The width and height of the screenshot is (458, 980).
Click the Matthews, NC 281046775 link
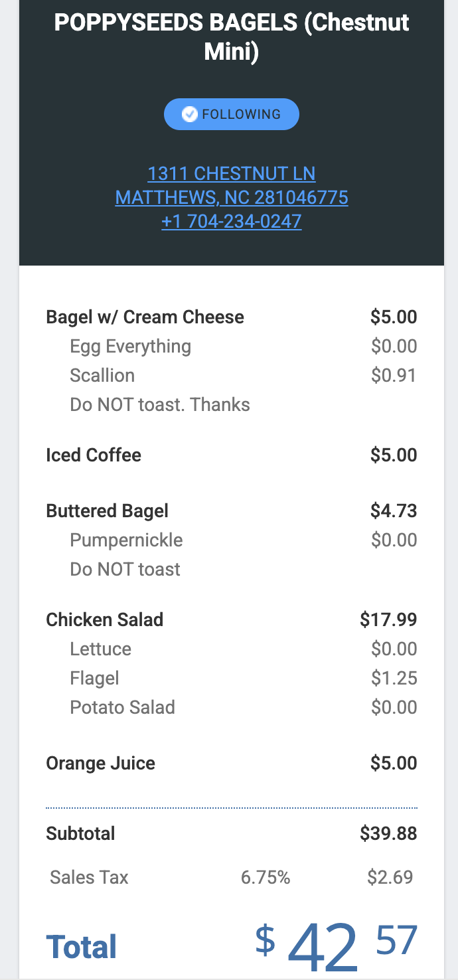click(231, 197)
